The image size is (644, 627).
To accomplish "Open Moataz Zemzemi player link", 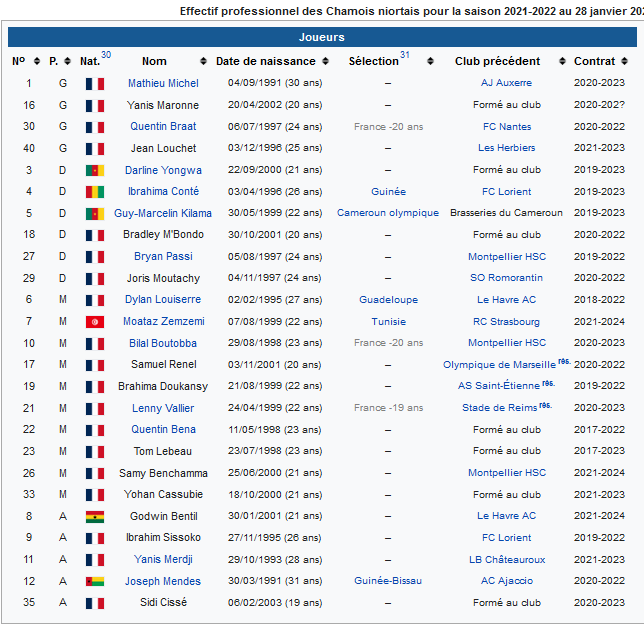I will [x=163, y=321].
